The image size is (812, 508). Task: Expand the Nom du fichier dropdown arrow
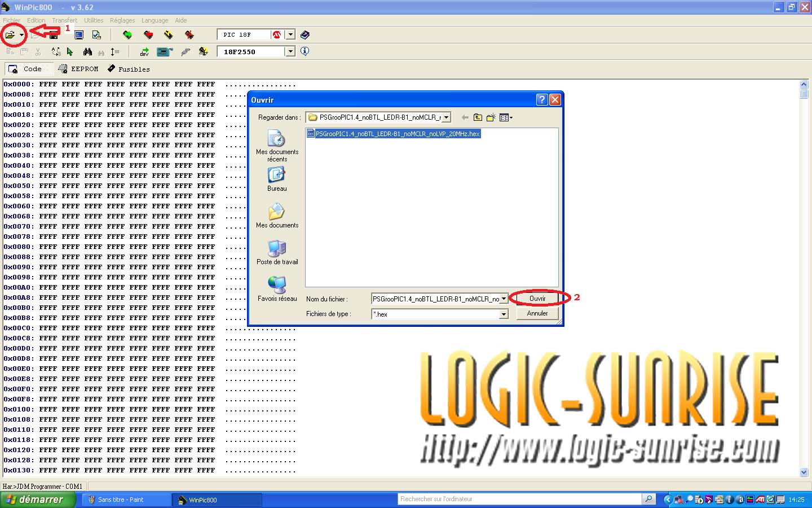[504, 299]
